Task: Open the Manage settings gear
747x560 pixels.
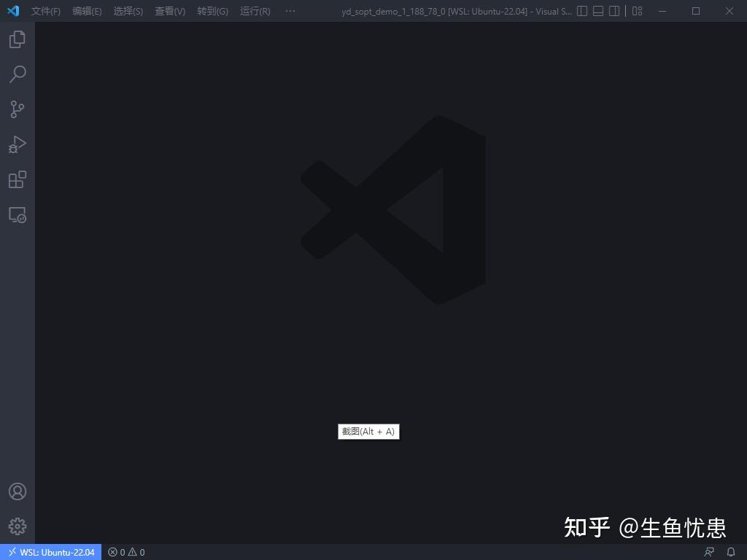Action: point(17,526)
